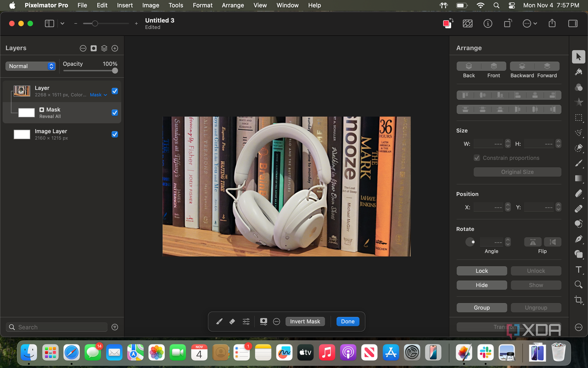
Task: Select the Zoom magnifier tool
Action: 578,285
